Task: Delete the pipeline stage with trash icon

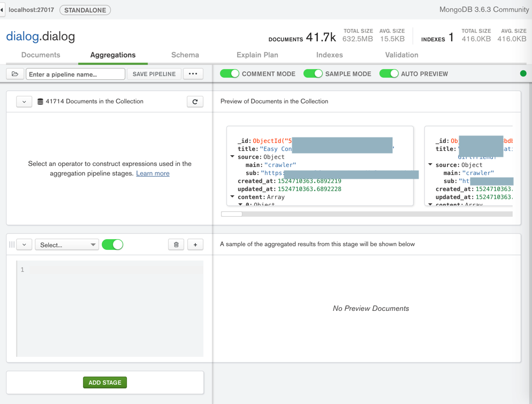Action: pyautogui.click(x=176, y=245)
